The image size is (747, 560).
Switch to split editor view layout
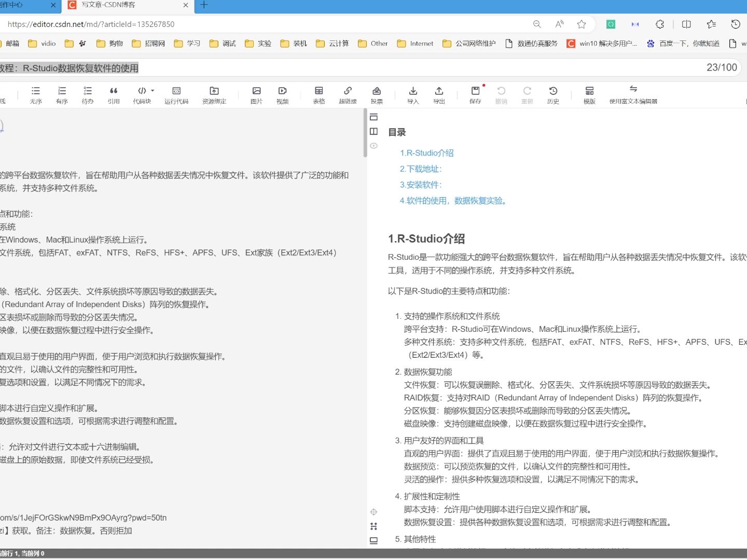[x=374, y=131]
